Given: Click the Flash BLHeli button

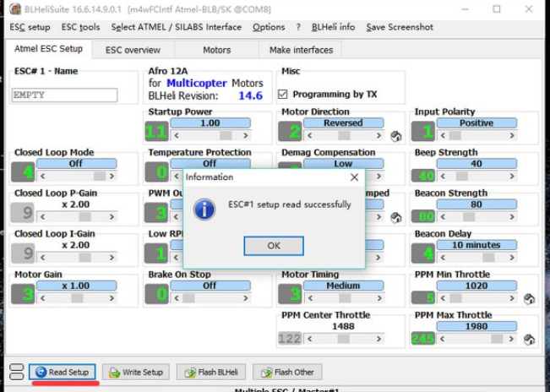Looking at the screenshot, I should pyautogui.click(x=211, y=372).
